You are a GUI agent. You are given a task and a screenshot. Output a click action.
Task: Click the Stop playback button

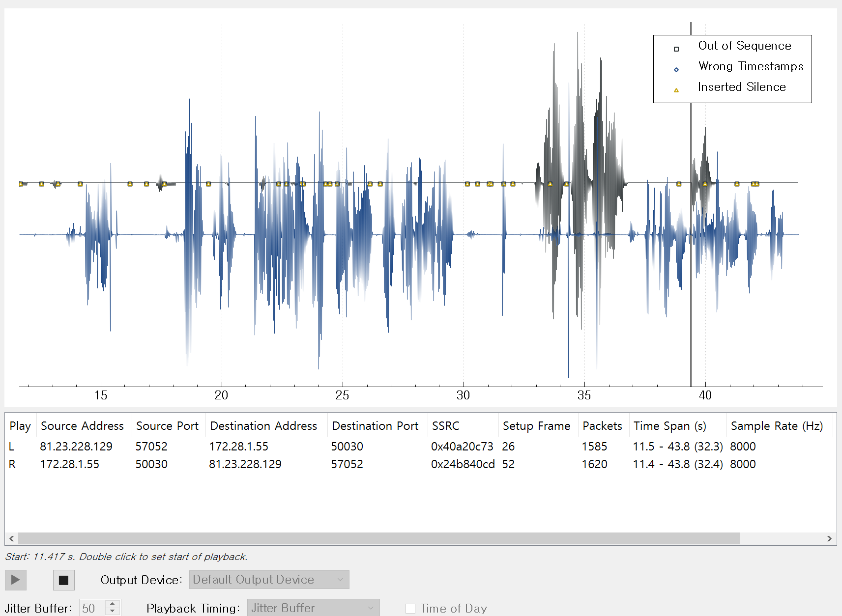(63, 580)
